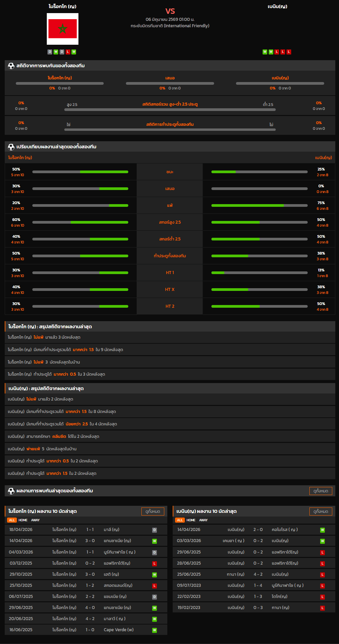Viewport: 339px width, 644px height.
Task: Click the L badge in 03/12/2025 row
Action: (x=155, y=564)
